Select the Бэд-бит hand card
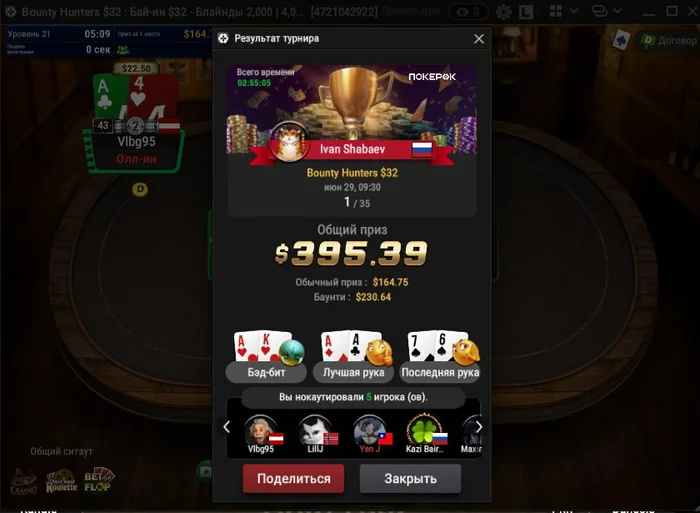Screen dimensions: 700x513 click(267, 356)
